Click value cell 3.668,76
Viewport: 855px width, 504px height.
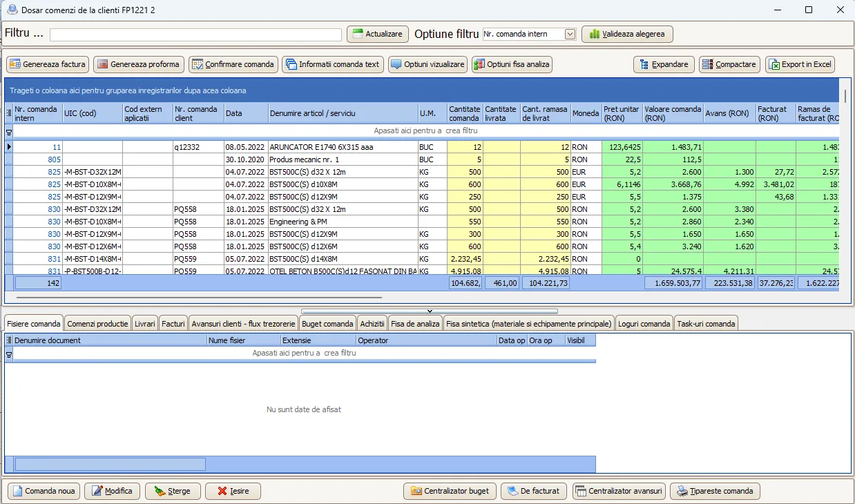click(673, 184)
